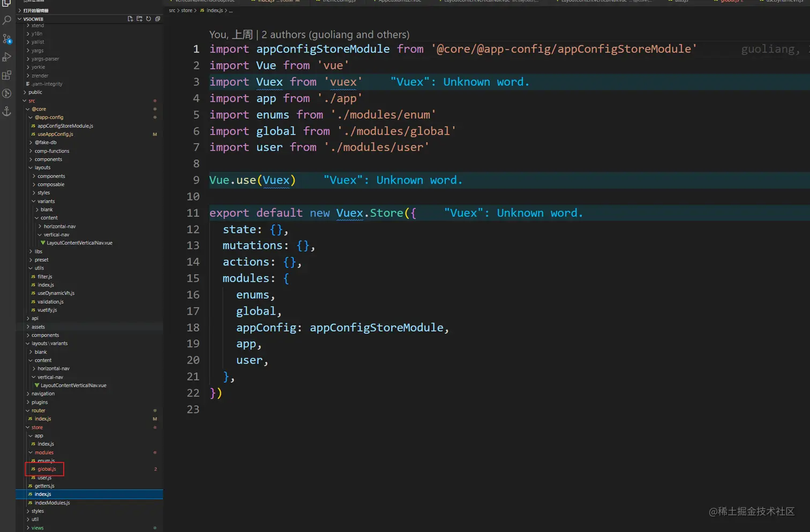
Task: Open the circular git branch icon view
Action: tap(7, 93)
